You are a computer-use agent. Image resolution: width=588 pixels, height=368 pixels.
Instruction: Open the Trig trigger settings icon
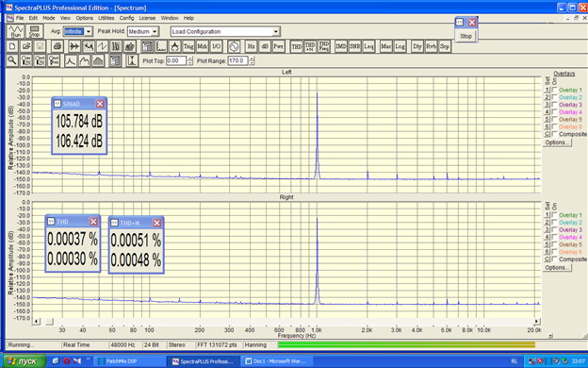click(188, 46)
